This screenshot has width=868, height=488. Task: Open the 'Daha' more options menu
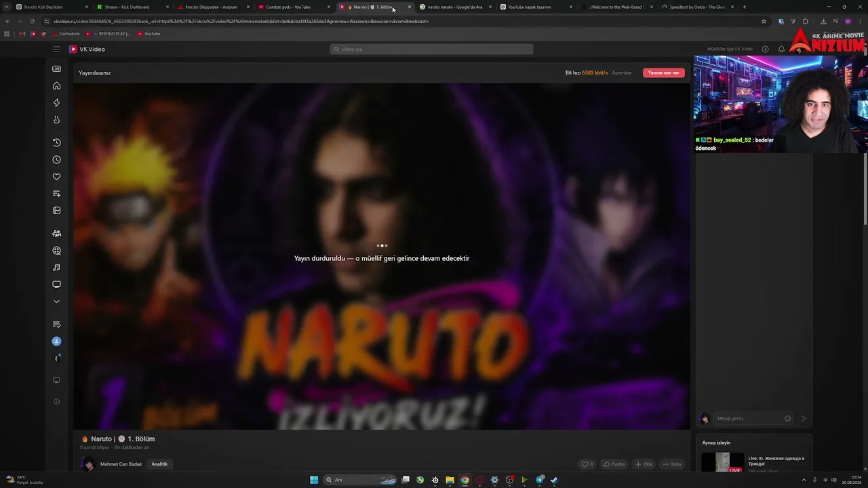672,464
